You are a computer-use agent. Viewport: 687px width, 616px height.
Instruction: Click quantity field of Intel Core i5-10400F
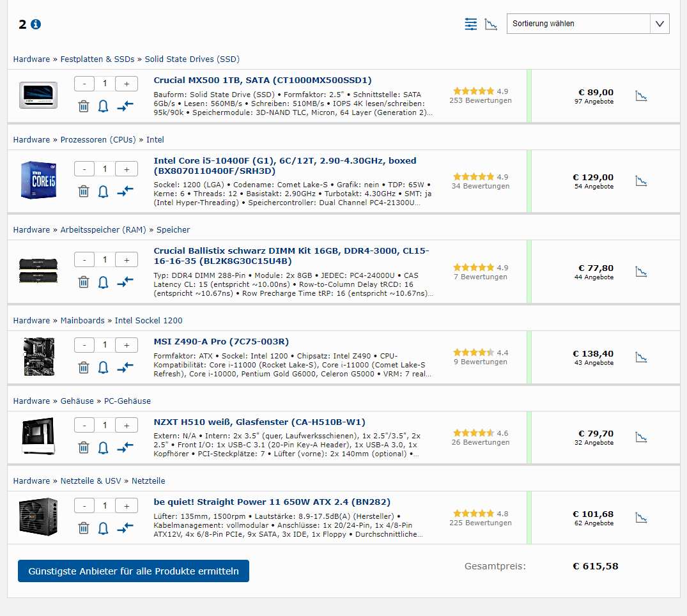(105, 169)
